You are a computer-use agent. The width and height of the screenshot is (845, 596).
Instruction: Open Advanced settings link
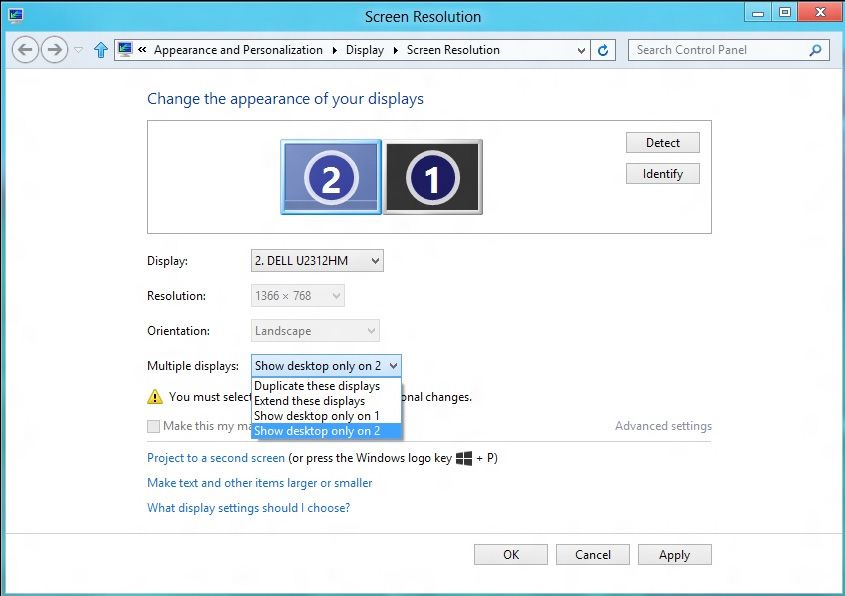[x=663, y=426]
